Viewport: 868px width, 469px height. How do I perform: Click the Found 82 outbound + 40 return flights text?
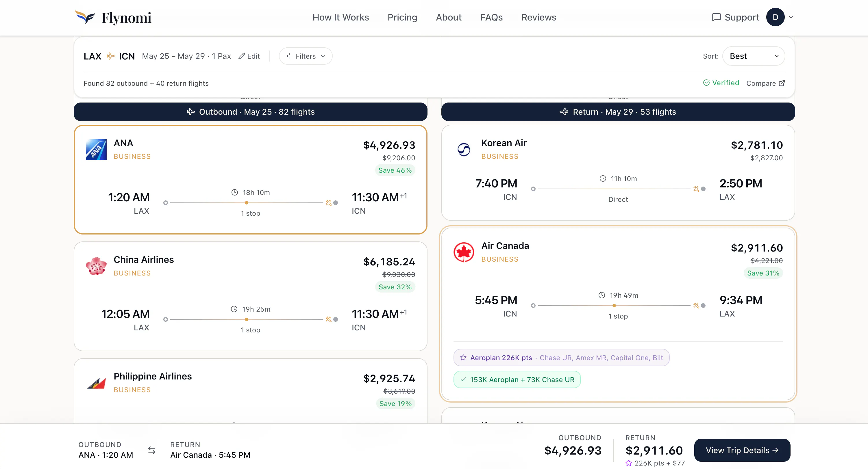[146, 83]
